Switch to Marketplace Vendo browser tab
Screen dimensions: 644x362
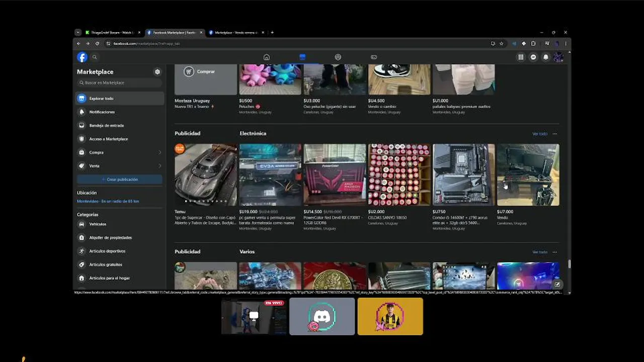point(235,33)
